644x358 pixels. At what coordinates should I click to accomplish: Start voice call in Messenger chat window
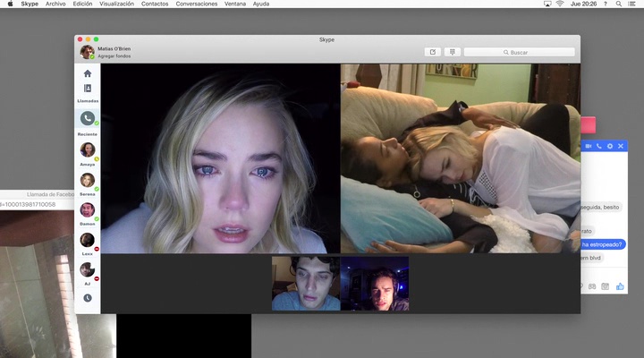598,146
